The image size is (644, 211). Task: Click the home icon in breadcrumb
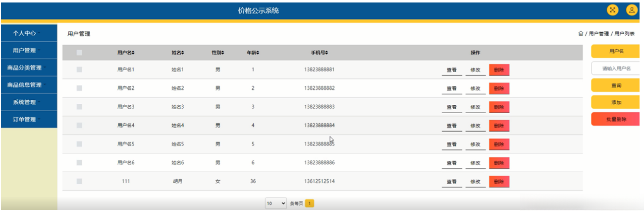[581, 34]
